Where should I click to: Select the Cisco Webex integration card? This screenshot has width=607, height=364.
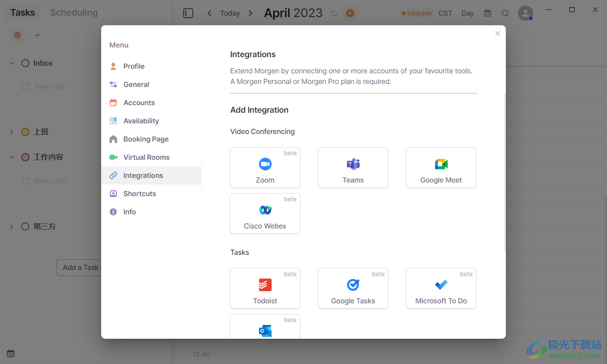tap(265, 213)
